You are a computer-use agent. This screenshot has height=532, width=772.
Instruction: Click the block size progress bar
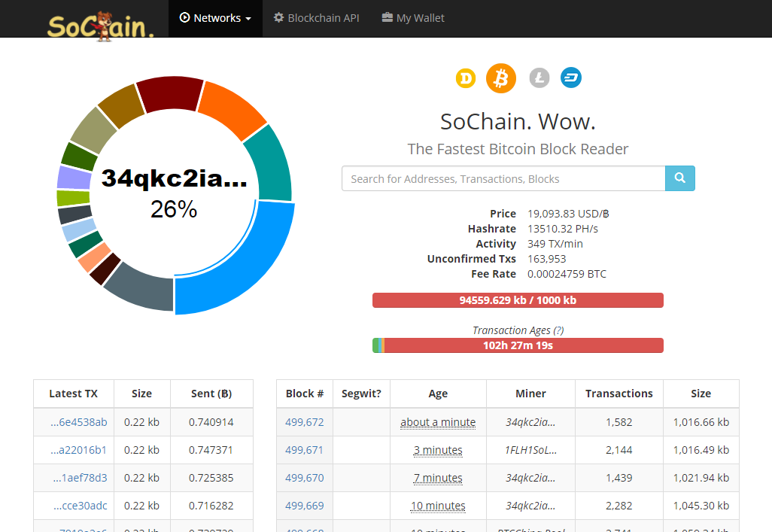pos(518,300)
